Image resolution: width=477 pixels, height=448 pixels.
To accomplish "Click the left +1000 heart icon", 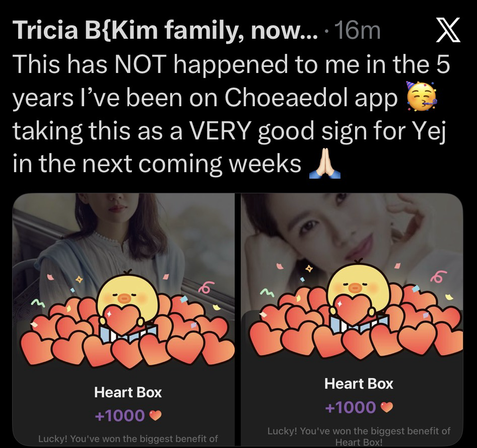I will (156, 415).
